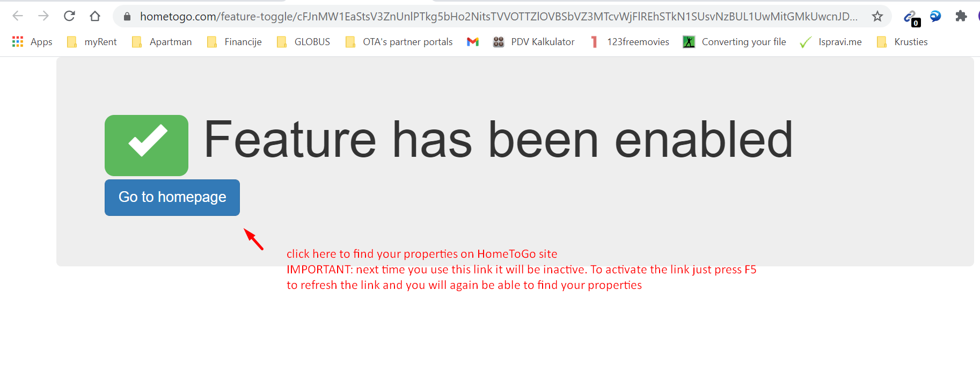The height and width of the screenshot is (384, 980).
Task: Open the Converting your file bookmark
Action: click(x=735, y=42)
